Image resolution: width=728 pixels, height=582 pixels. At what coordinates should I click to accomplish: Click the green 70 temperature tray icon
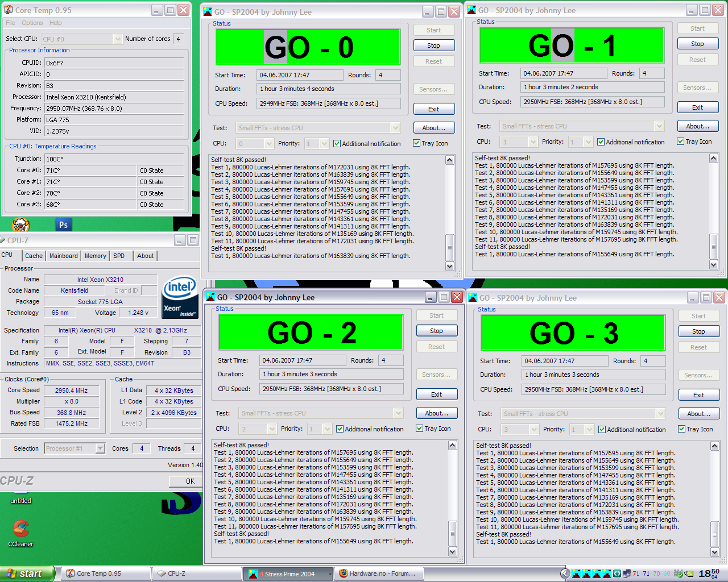tap(656, 573)
